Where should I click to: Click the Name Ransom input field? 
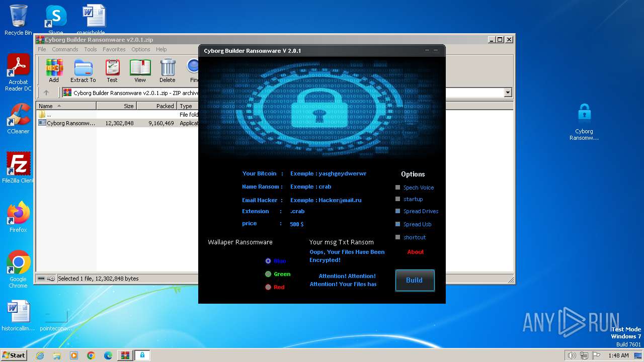pyautogui.click(x=310, y=187)
